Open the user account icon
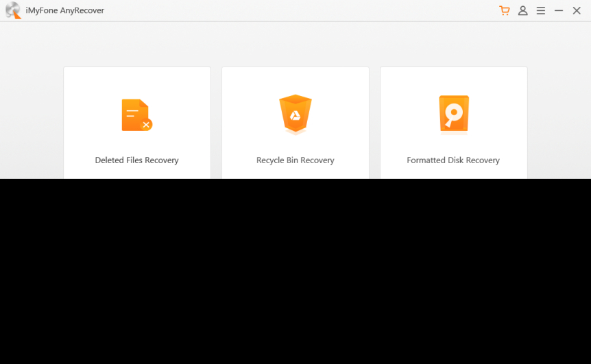This screenshot has height=364, width=591. 522,10
